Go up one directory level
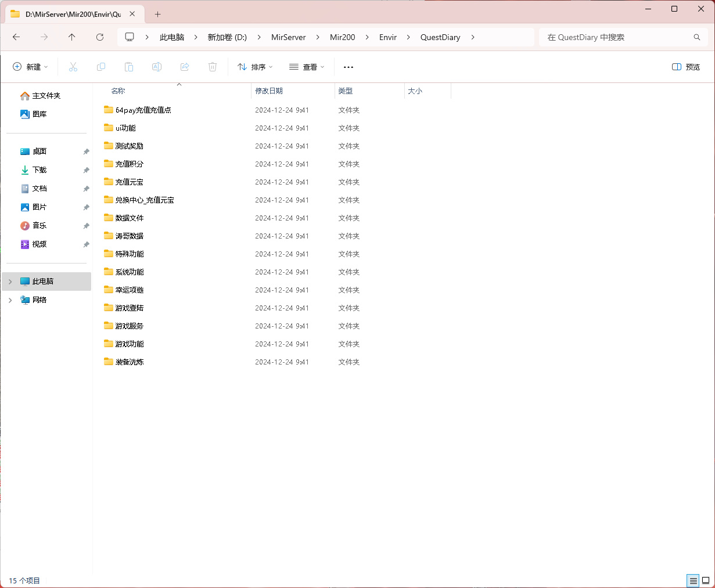The width and height of the screenshot is (715, 588). pyautogui.click(x=72, y=37)
